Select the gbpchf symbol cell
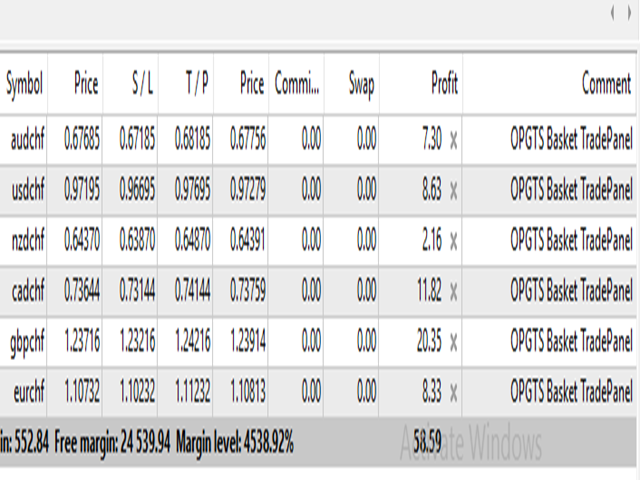640x480 pixels. (27, 342)
